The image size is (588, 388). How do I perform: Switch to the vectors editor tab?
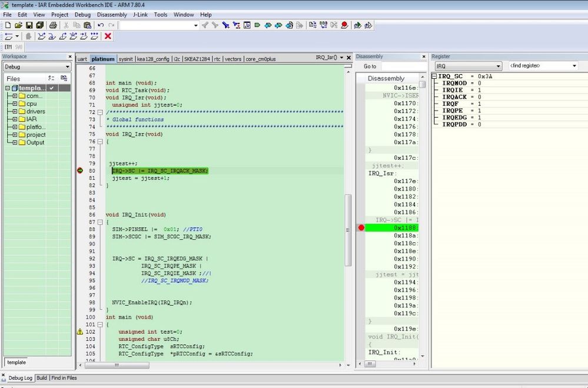[x=233, y=59]
